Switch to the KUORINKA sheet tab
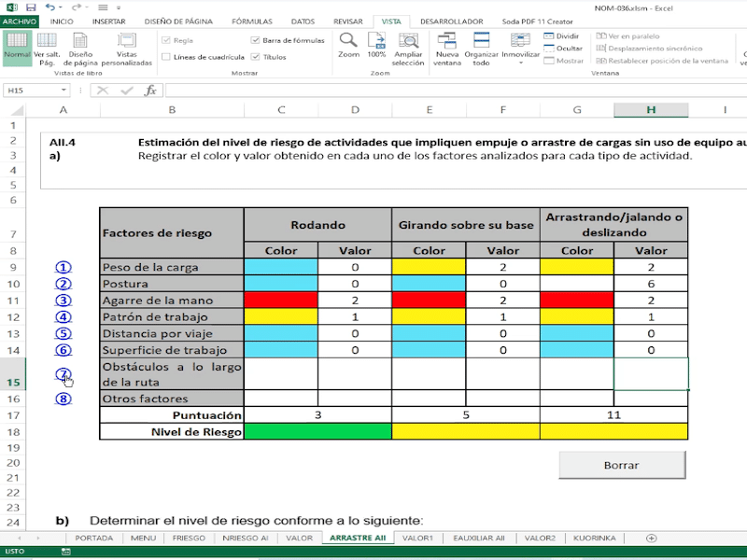This screenshot has height=560, width=747. [594, 539]
